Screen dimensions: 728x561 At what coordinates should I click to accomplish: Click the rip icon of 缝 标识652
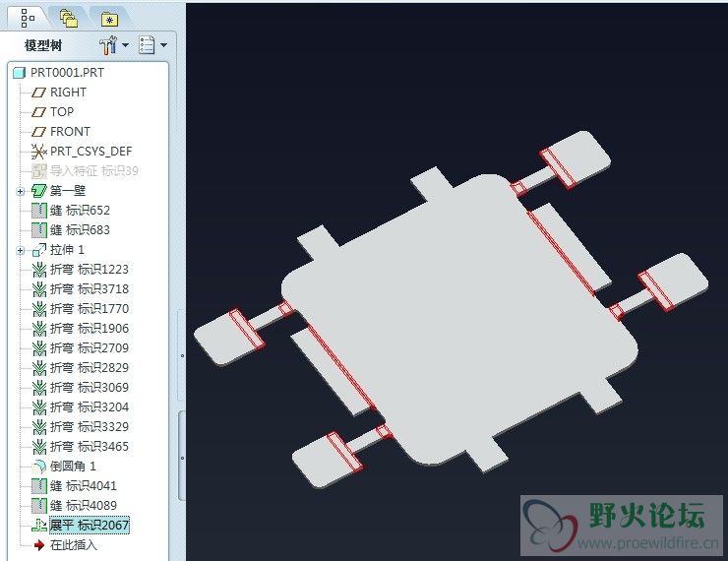39,211
